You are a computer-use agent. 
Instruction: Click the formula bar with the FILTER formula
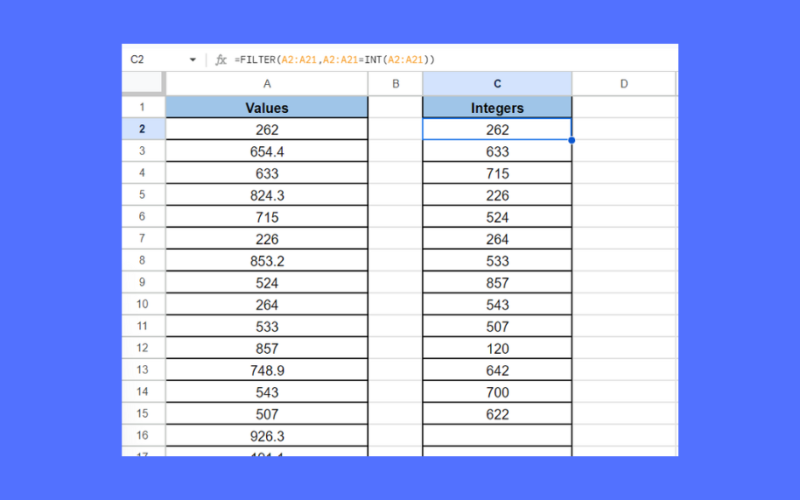pos(450,60)
